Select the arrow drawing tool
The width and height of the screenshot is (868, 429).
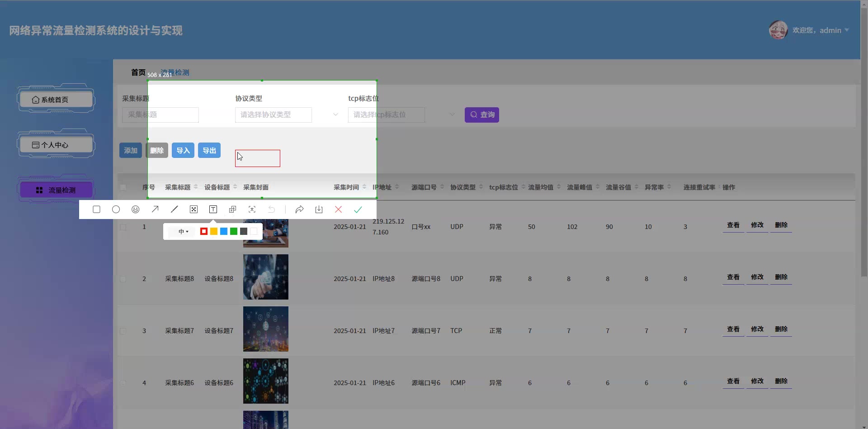(x=155, y=210)
